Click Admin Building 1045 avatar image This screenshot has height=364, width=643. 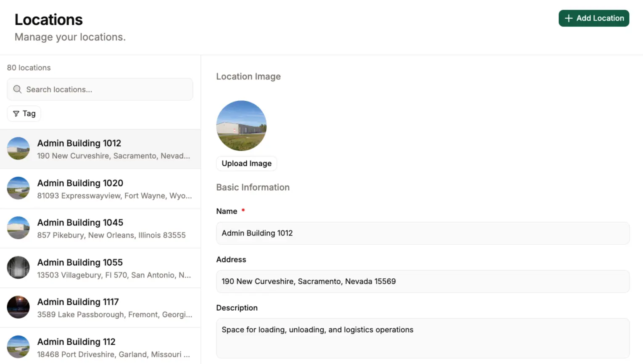[18, 228]
